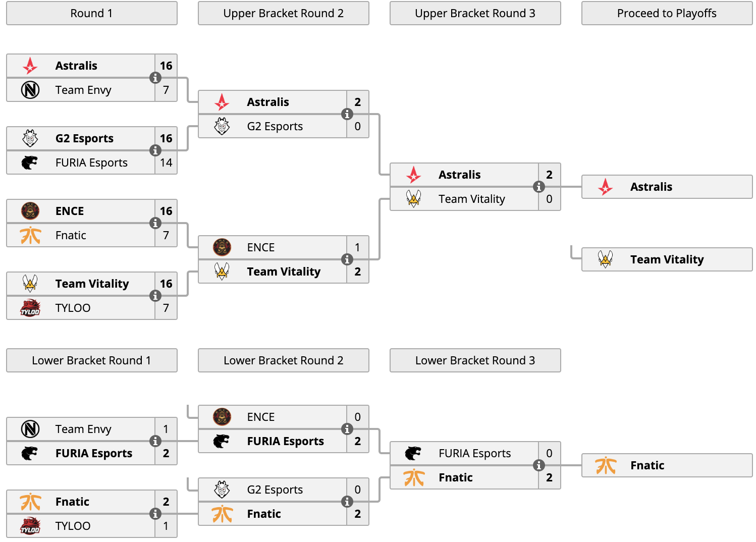Open match info for Astralis vs Team Envy
This screenshot has width=756, height=542.
155,78
